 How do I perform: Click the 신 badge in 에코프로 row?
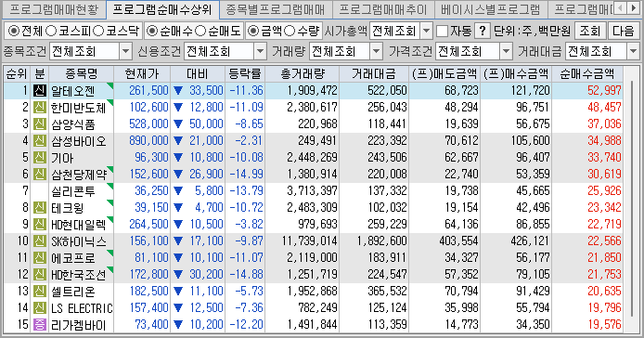[x=39, y=257]
